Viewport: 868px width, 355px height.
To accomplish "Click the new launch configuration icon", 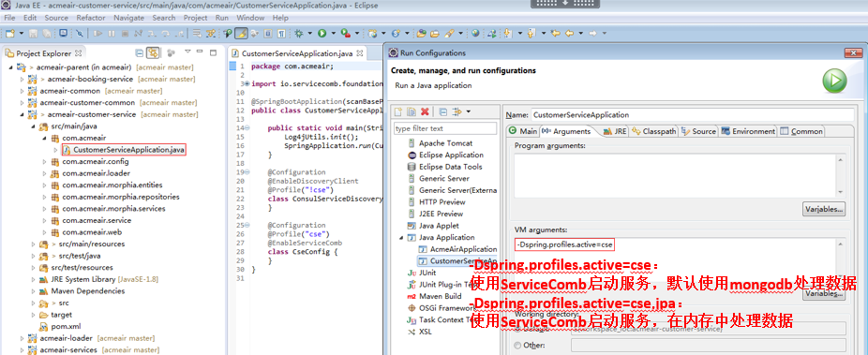I will [398, 111].
